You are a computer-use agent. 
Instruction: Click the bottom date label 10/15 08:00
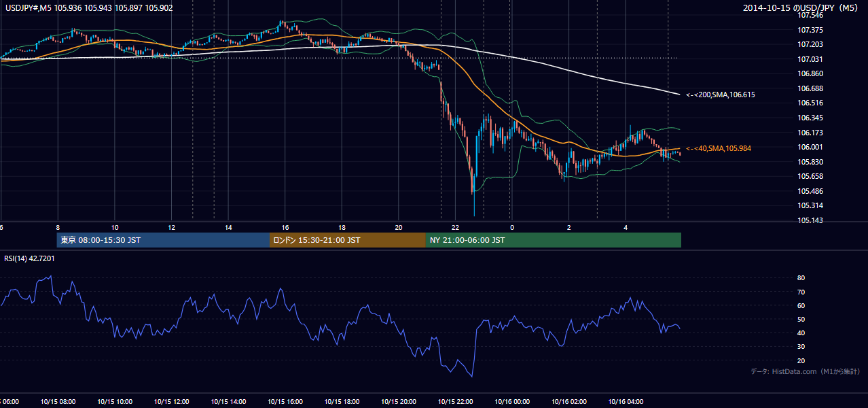58,402
